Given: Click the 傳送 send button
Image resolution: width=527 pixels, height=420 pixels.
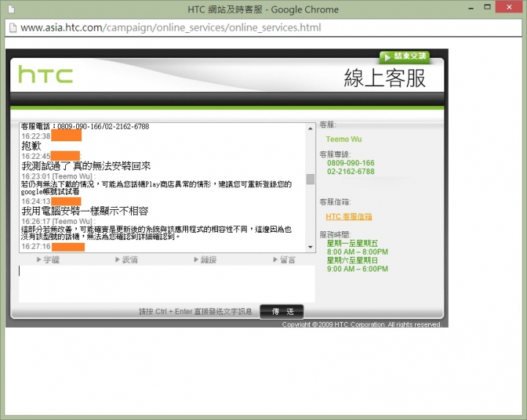Looking at the screenshot, I should pos(282,312).
